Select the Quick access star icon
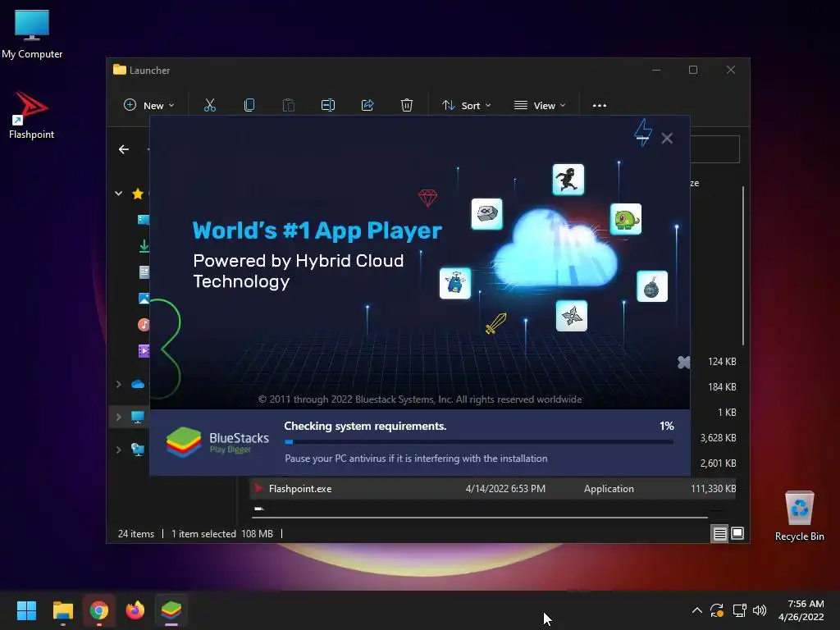This screenshot has height=630, width=840. tap(138, 194)
